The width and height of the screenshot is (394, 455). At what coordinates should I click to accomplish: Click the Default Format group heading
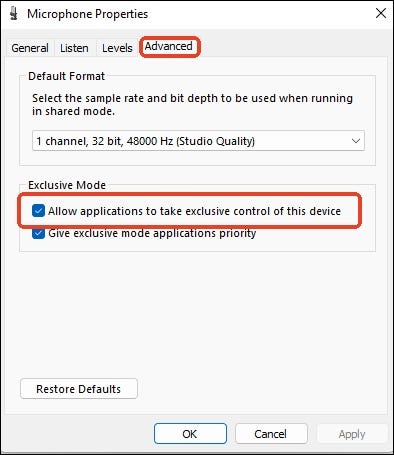tap(66, 76)
